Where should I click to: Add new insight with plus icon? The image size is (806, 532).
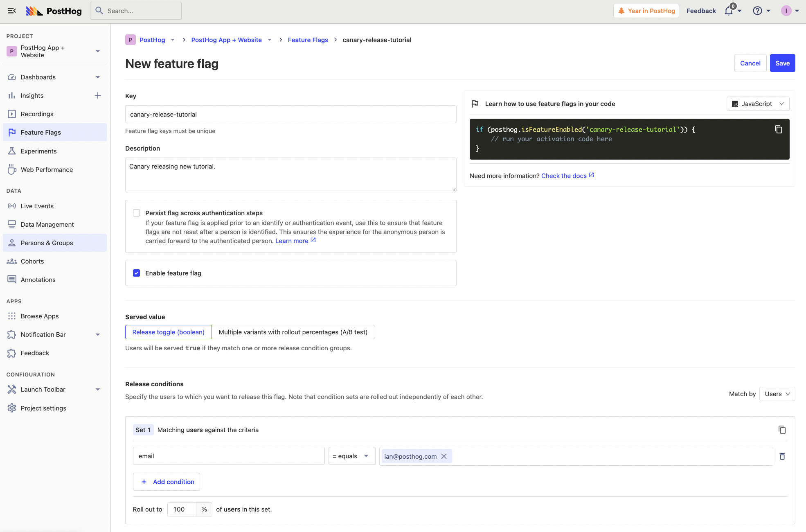(x=97, y=96)
